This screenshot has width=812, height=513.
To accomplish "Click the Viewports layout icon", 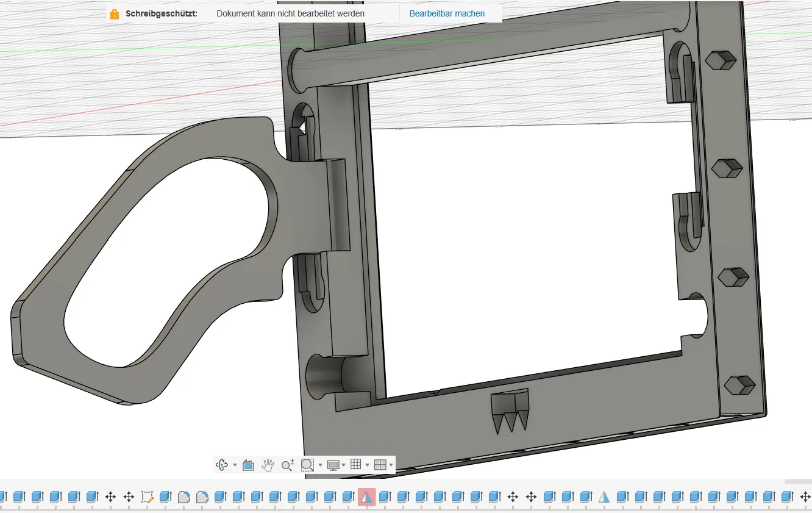I will (x=380, y=465).
